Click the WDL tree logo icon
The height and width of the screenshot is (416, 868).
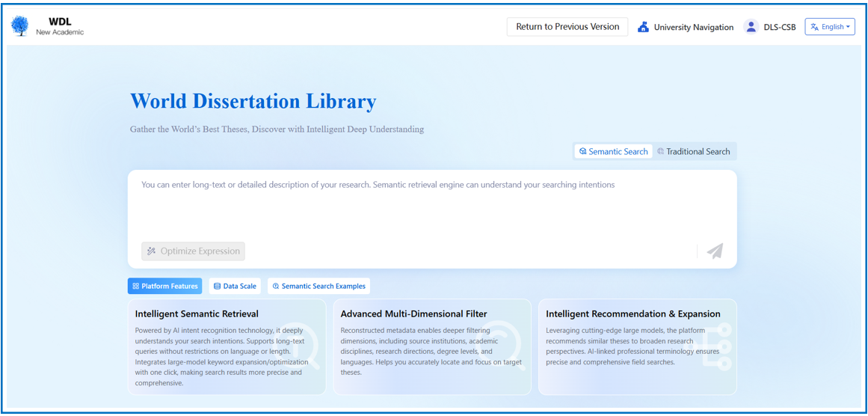(x=20, y=26)
